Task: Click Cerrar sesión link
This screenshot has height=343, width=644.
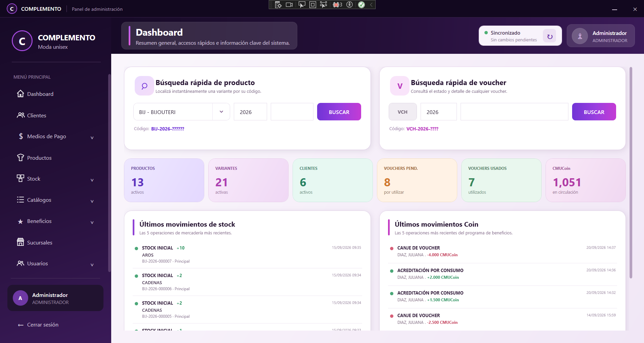Action: point(38,325)
